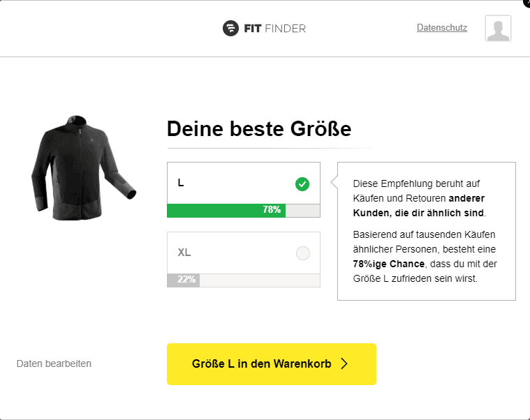Click the green 78% progress bar
The image size is (530, 420).
(x=226, y=210)
